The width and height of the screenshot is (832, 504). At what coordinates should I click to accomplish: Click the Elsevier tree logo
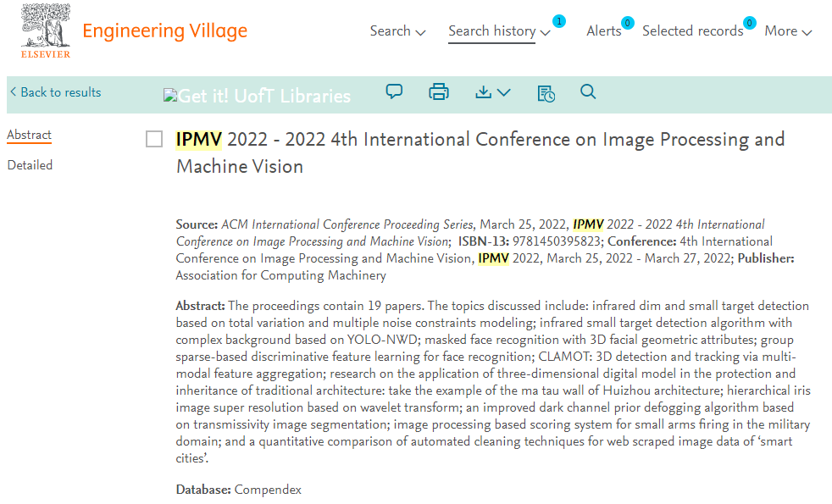(46, 30)
